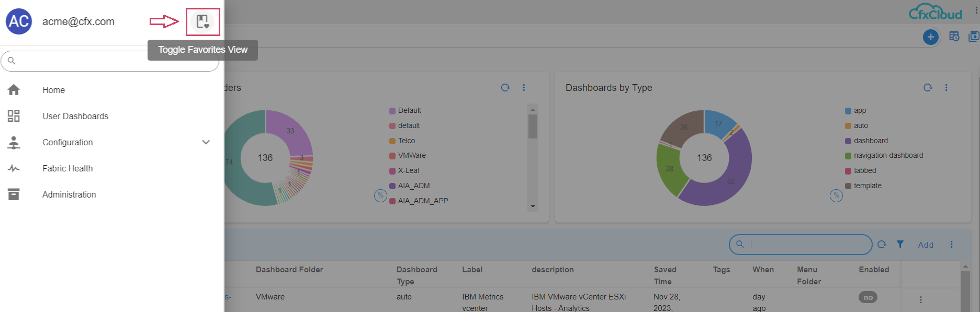This screenshot has height=312, width=980.
Task: Open the table's three-dot options menu
Action: 951,245
